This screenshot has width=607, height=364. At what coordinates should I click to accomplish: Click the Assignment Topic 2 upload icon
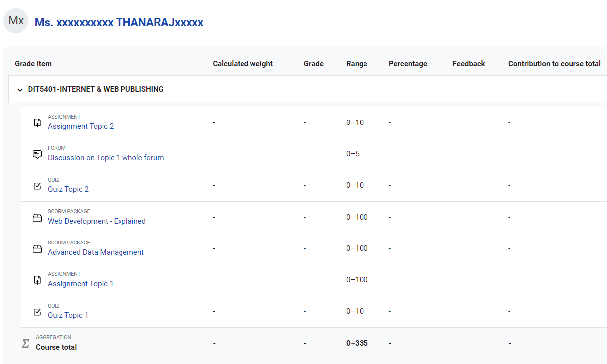(x=37, y=122)
